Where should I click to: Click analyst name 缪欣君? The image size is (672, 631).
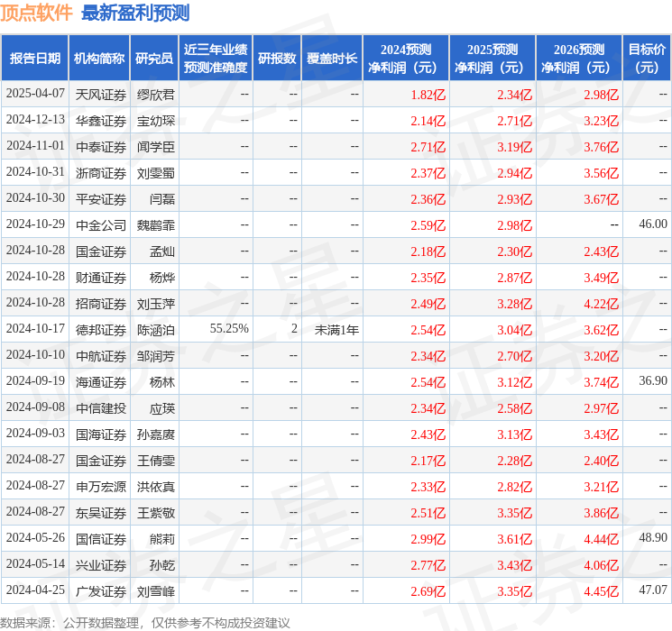click(155, 95)
